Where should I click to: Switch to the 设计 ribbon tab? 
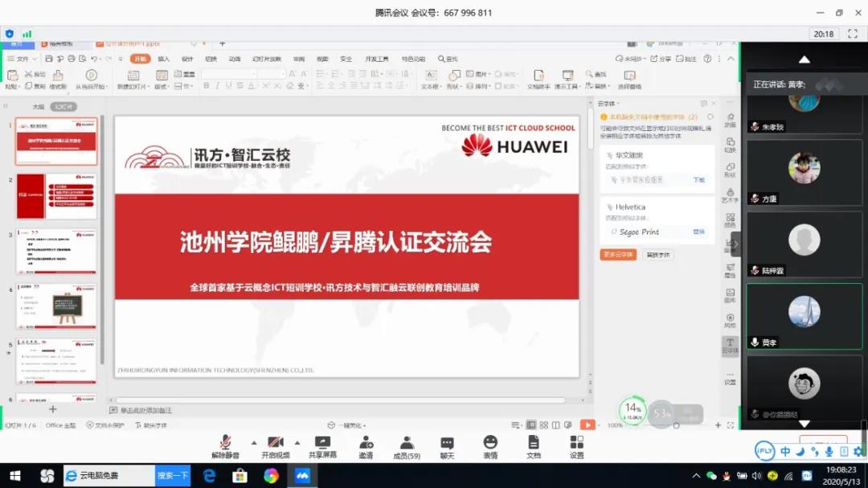[x=187, y=59]
